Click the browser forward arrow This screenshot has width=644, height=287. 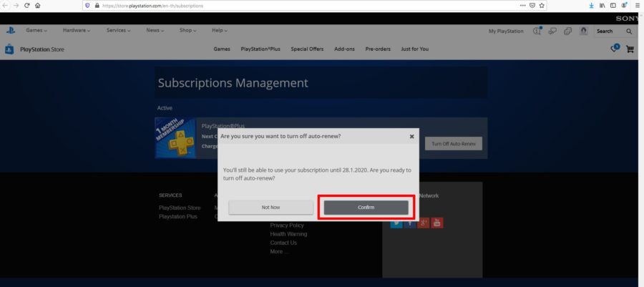point(16,5)
